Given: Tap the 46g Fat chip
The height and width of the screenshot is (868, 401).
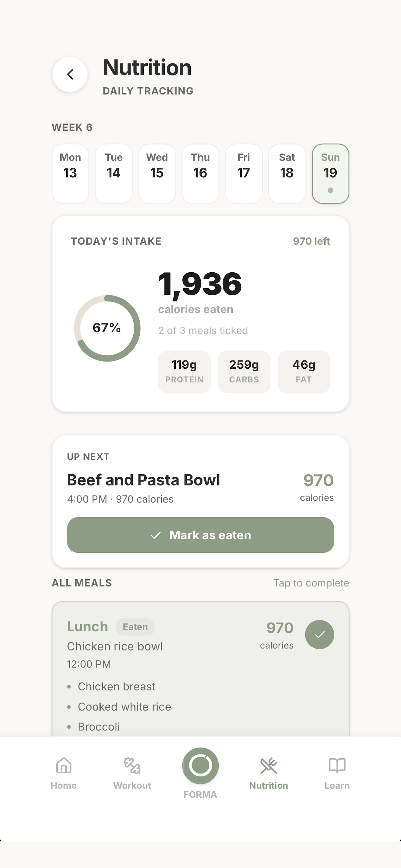Looking at the screenshot, I should click(304, 372).
